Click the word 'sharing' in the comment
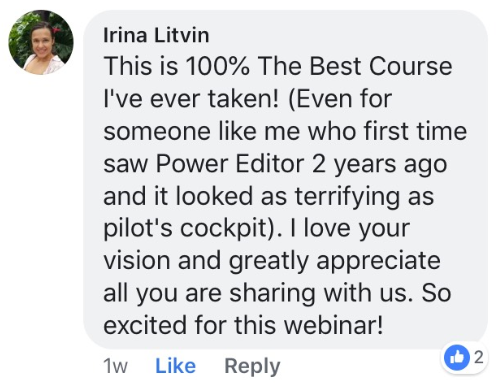 coord(272,294)
